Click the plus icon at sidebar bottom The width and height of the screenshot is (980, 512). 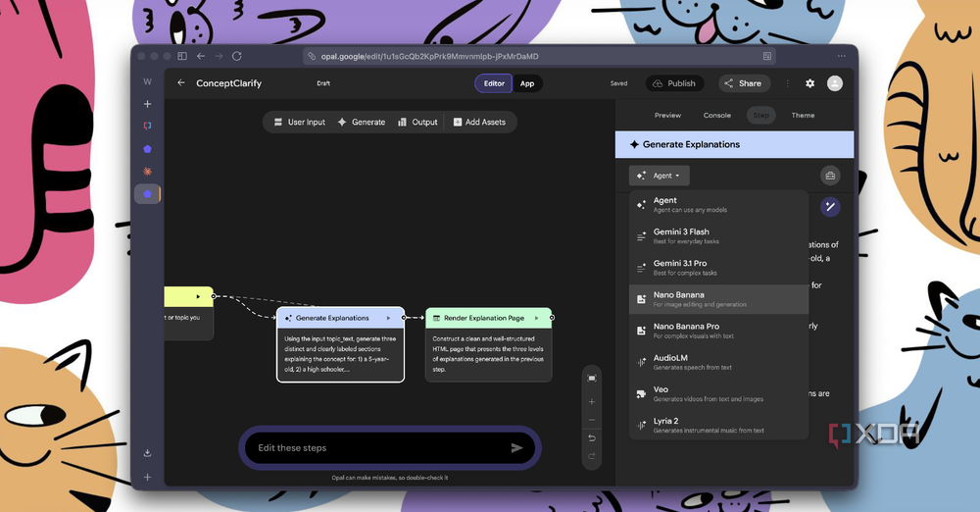click(148, 477)
